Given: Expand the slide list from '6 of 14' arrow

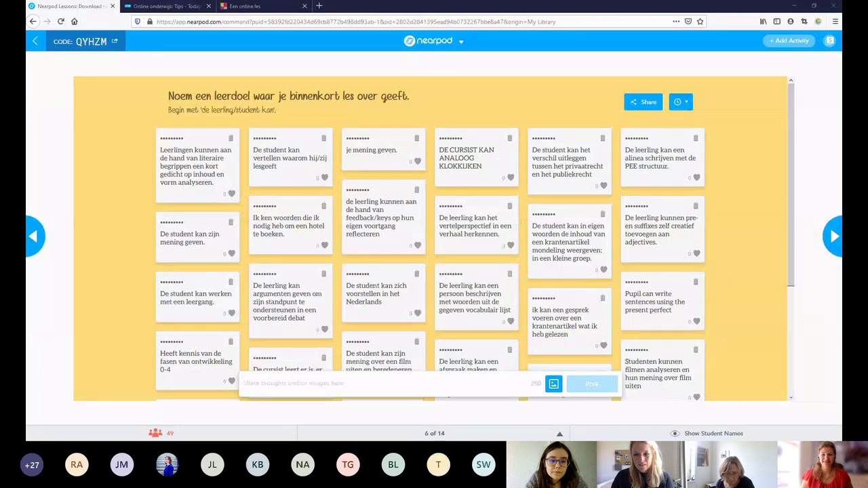Looking at the screenshot, I should pyautogui.click(x=559, y=434).
